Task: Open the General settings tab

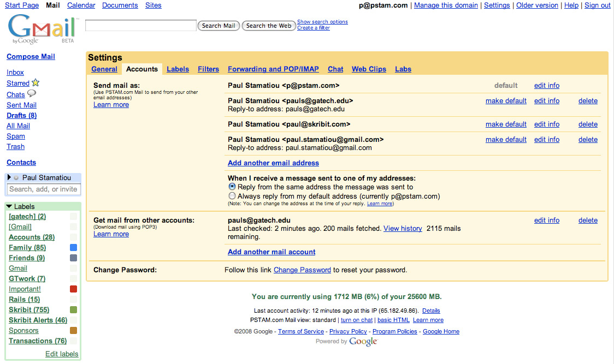Action: (104, 69)
